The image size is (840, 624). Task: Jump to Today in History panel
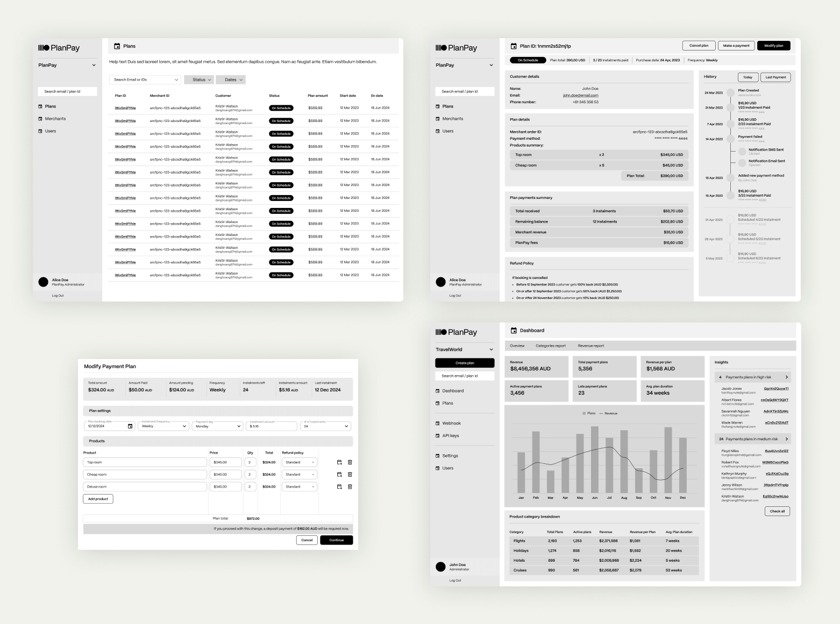[748, 77]
